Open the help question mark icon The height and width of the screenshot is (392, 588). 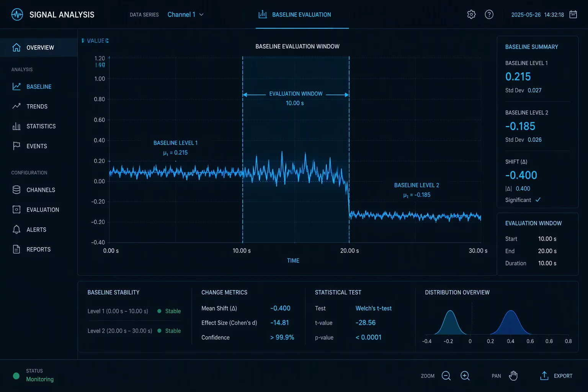coord(489,15)
